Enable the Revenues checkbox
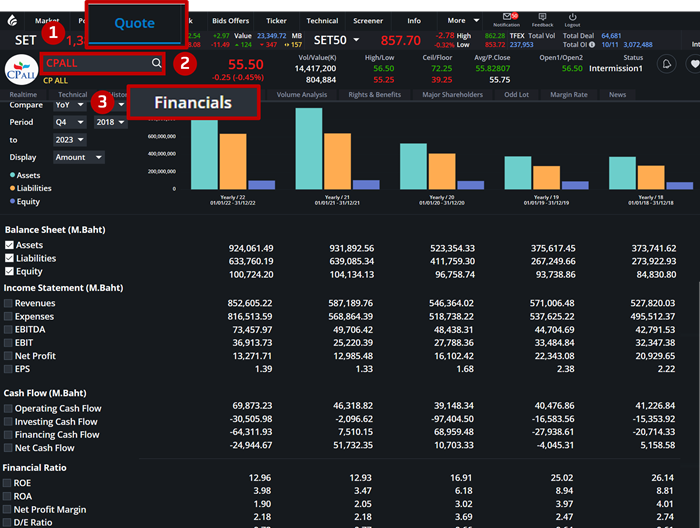 tap(8, 303)
